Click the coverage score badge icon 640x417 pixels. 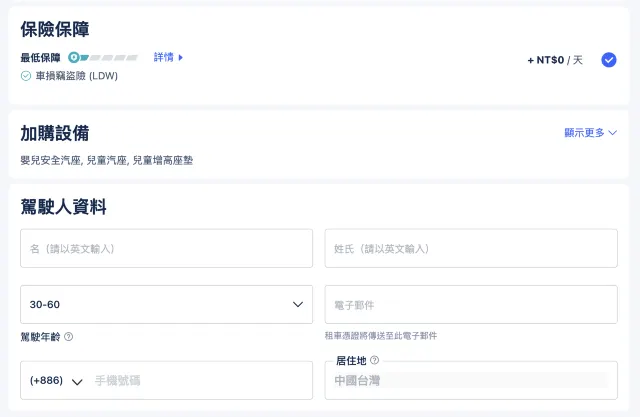73,58
